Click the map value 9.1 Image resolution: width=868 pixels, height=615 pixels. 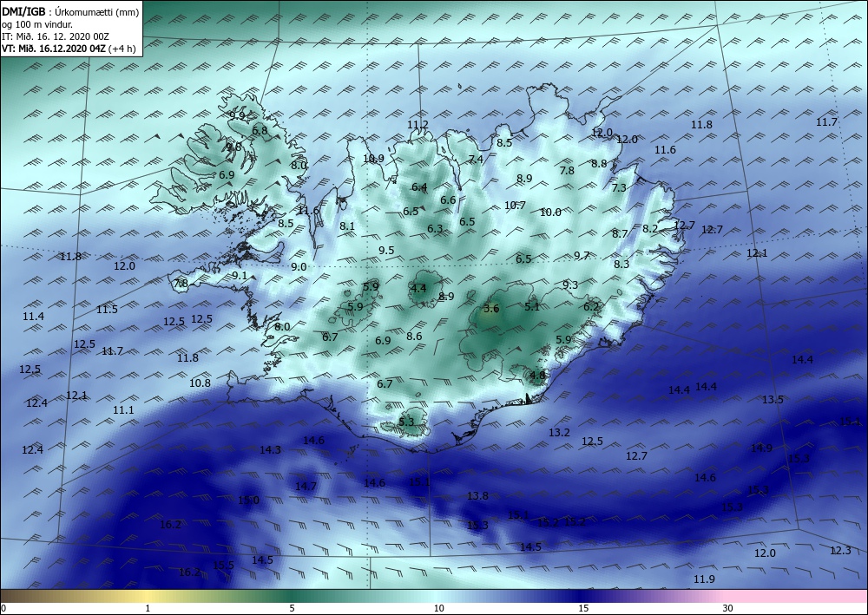[x=240, y=275]
